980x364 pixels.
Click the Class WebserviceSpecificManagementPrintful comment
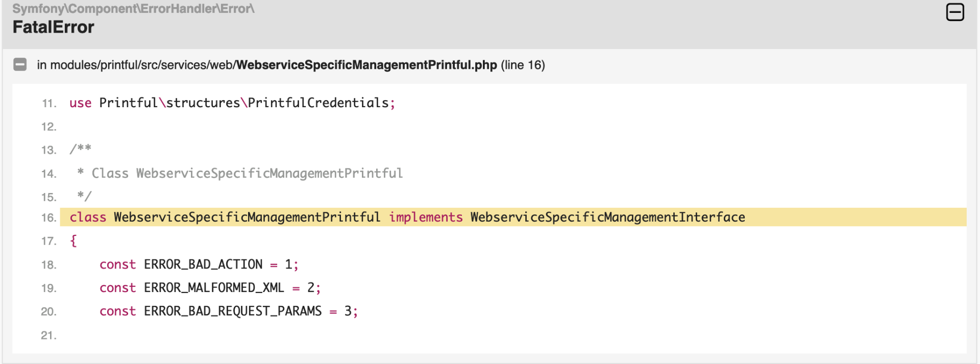click(247, 174)
